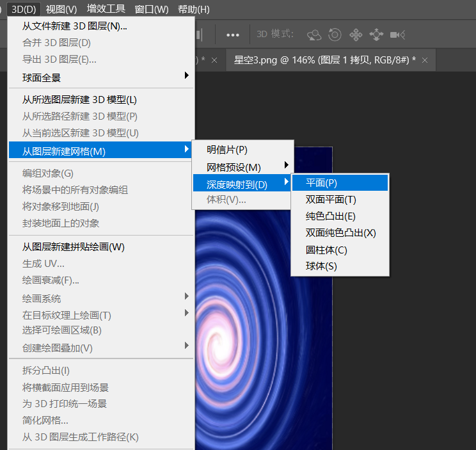Switch to the 星空3.png document tab
The image size is (476, 450).
[324, 60]
